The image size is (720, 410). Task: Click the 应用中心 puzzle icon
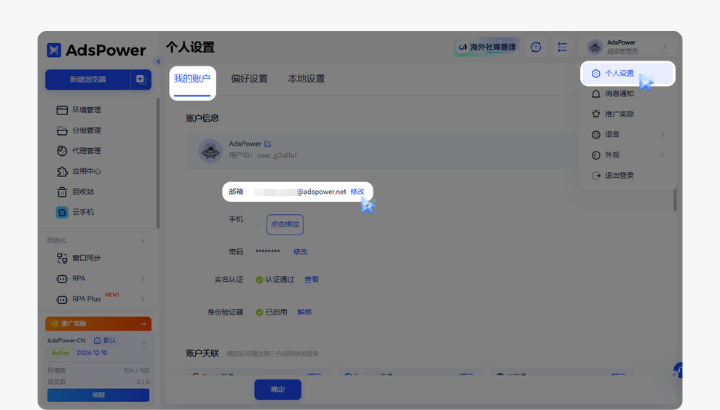click(62, 171)
